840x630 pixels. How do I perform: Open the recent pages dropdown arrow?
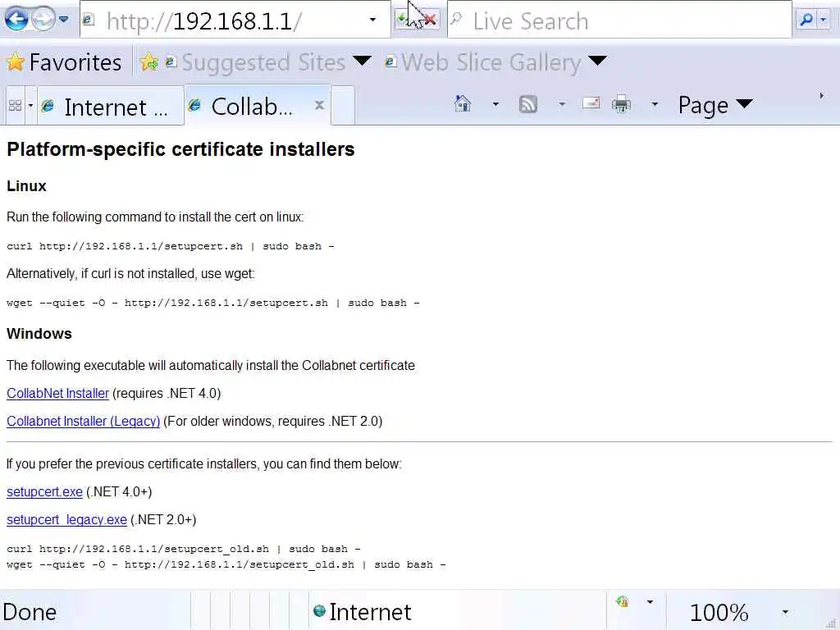click(x=63, y=20)
